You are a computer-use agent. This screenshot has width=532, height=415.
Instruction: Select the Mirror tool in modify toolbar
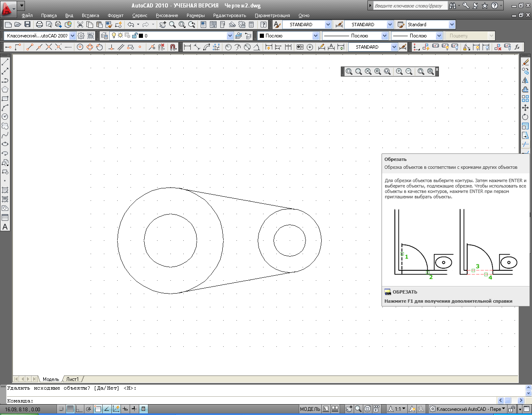[525, 80]
